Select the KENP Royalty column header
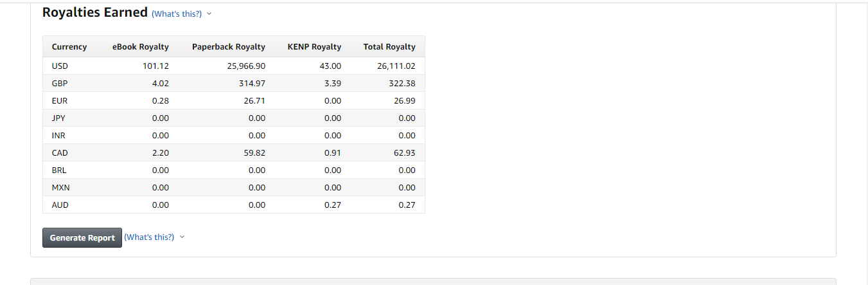Image resolution: width=868 pixels, height=285 pixels. click(314, 46)
